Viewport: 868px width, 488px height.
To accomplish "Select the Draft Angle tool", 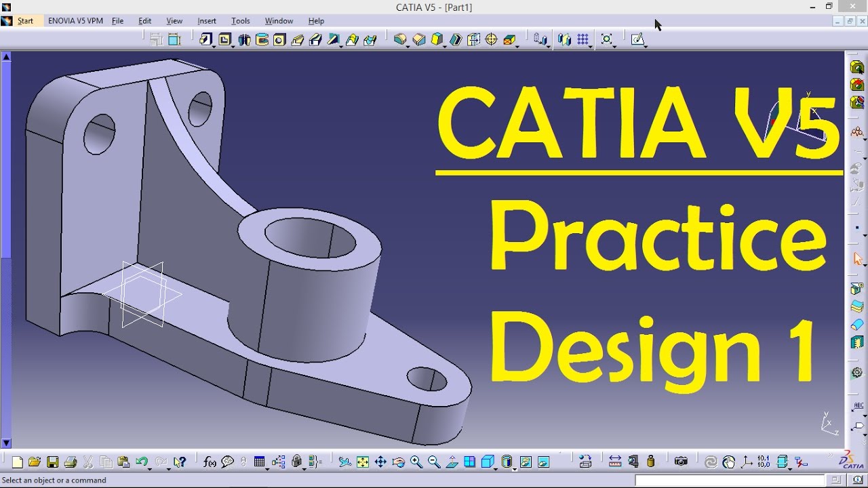I will click(437, 39).
